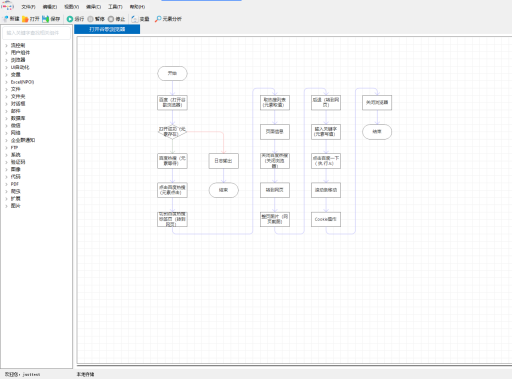Select the 代码 tree row

coord(15,177)
